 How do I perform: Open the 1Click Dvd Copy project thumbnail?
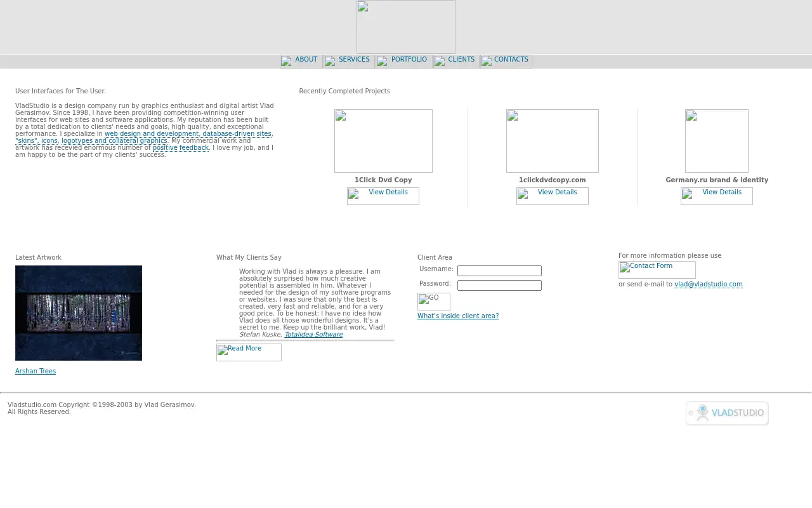pyautogui.click(x=383, y=141)
